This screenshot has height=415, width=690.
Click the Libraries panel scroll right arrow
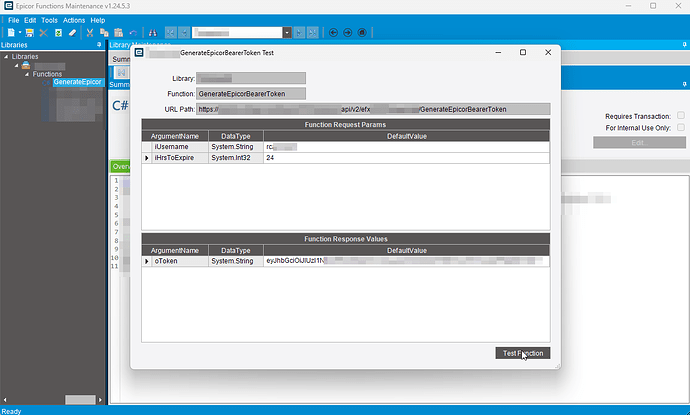(x=100, y=400)
